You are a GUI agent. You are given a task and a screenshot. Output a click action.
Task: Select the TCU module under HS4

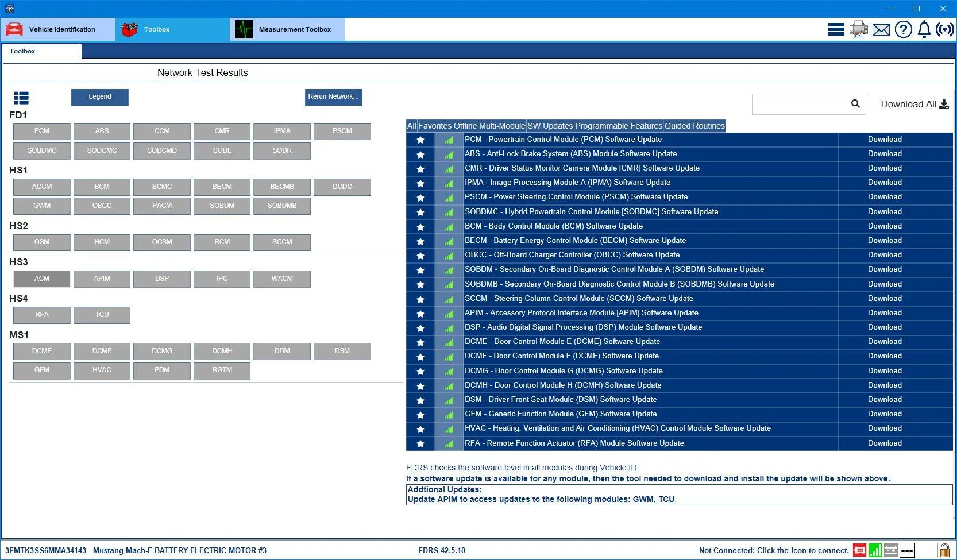(102, 315)
